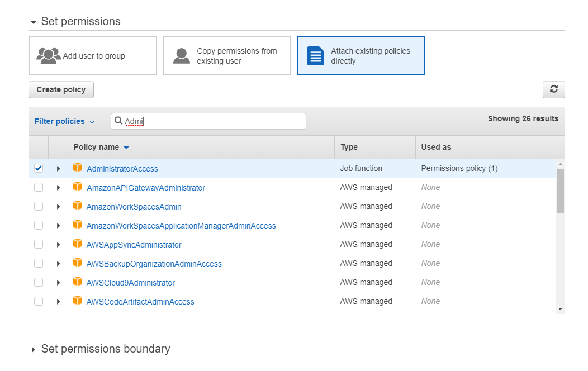
Task: Expand the Set permissions boundary section
Action: tap(105, 349)
